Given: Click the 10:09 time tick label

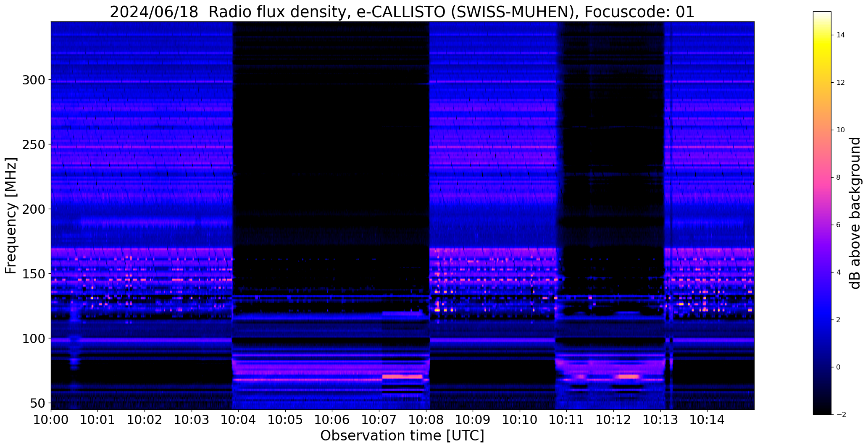Looking at the screenshot, I should [x=473, y=419].
